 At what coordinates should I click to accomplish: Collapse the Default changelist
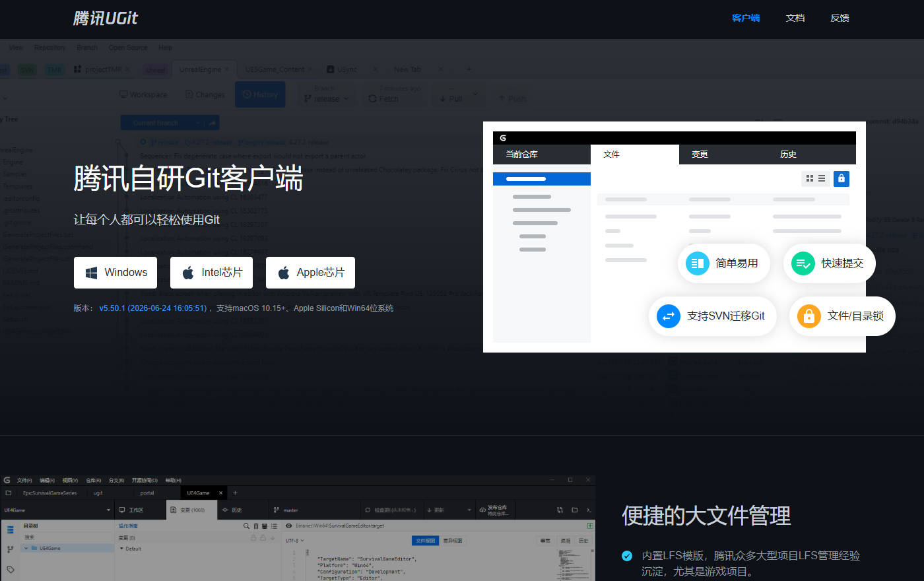121,549
